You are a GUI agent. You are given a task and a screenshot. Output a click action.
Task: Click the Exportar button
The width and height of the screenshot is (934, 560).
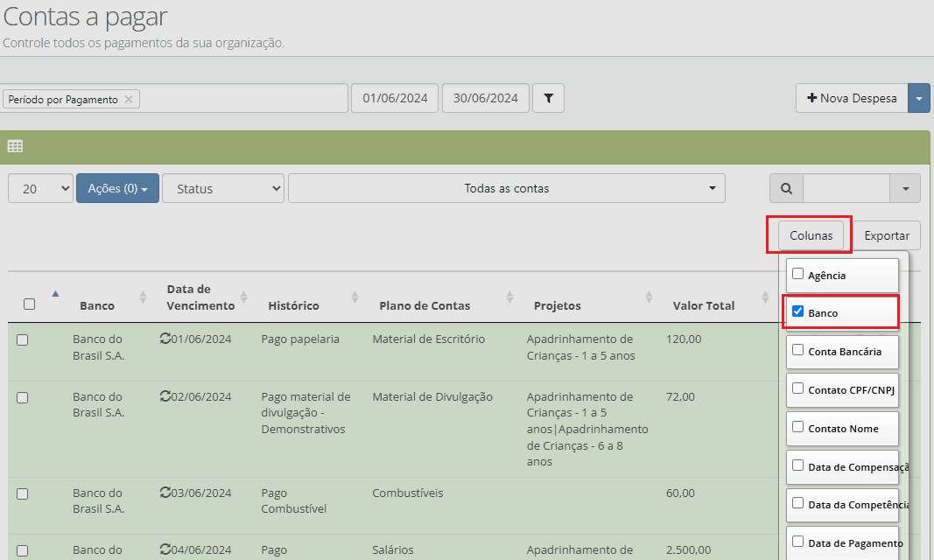click(x=887, y=235)
